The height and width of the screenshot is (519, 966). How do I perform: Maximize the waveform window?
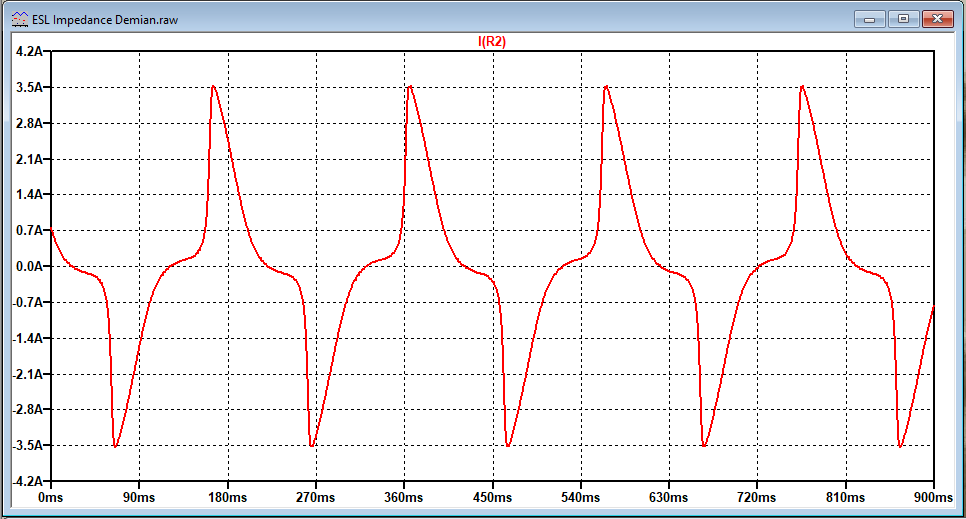coord(904,19)
